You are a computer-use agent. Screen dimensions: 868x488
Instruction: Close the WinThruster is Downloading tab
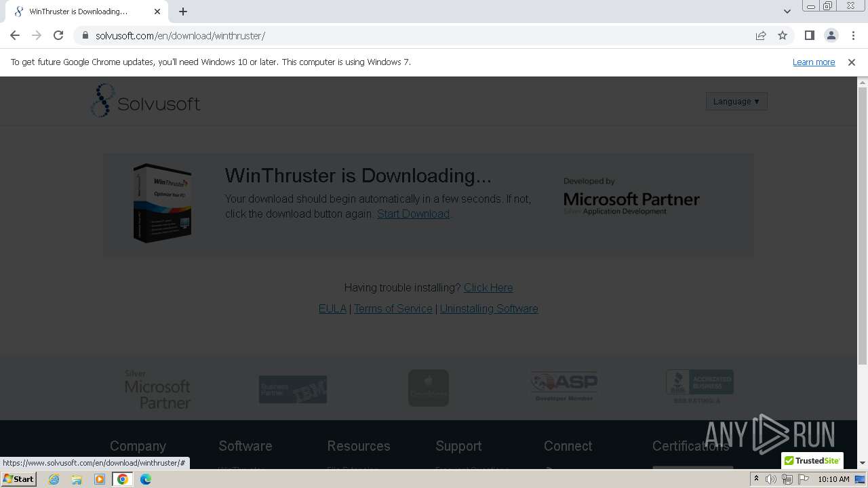[157, 12]
